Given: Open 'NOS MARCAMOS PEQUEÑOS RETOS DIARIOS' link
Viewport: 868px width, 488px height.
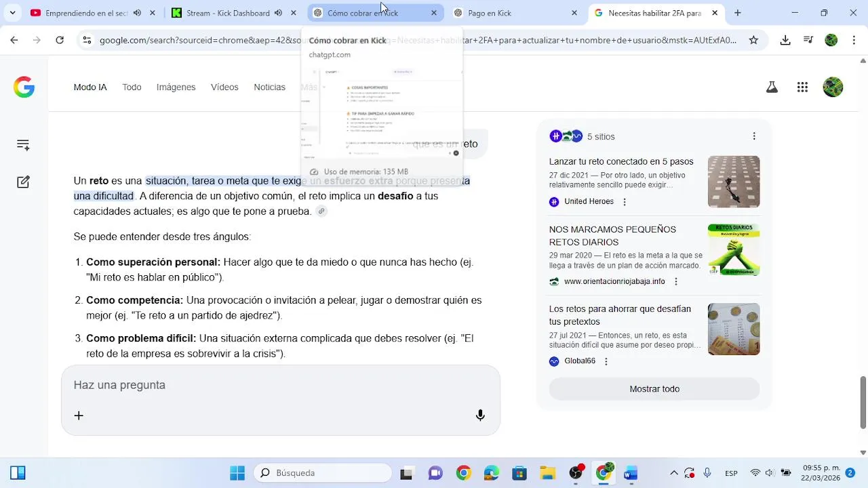Looking at the screenshot, I should 612,236.
